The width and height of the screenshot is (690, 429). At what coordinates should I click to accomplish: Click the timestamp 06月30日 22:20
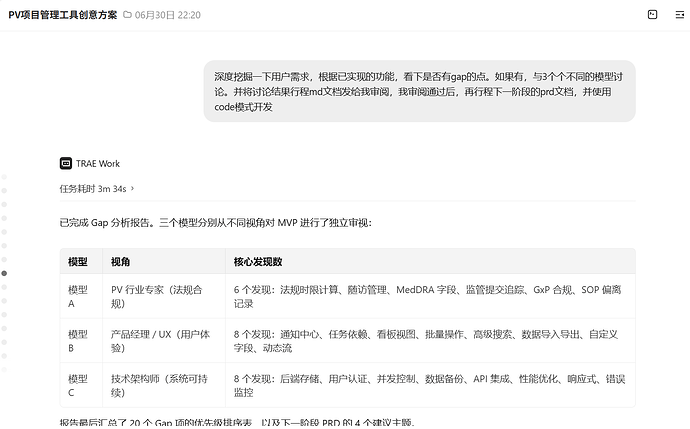click(168, 15)
